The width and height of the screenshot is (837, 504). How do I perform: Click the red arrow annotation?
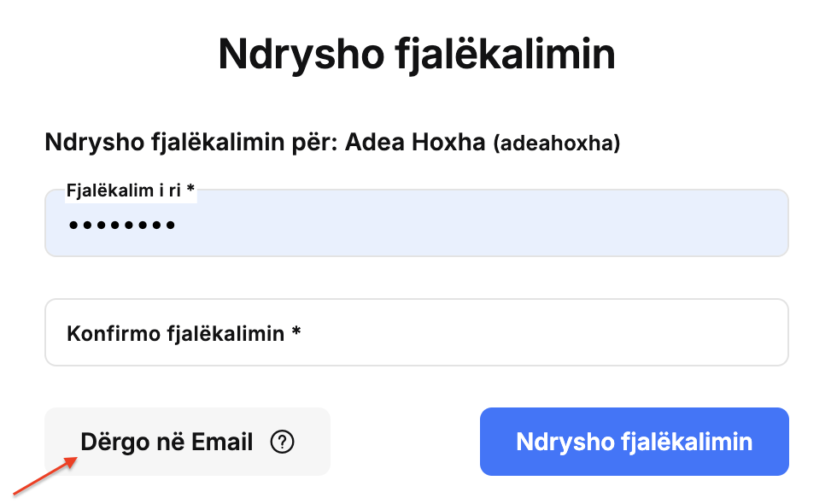tap(45, 476)
